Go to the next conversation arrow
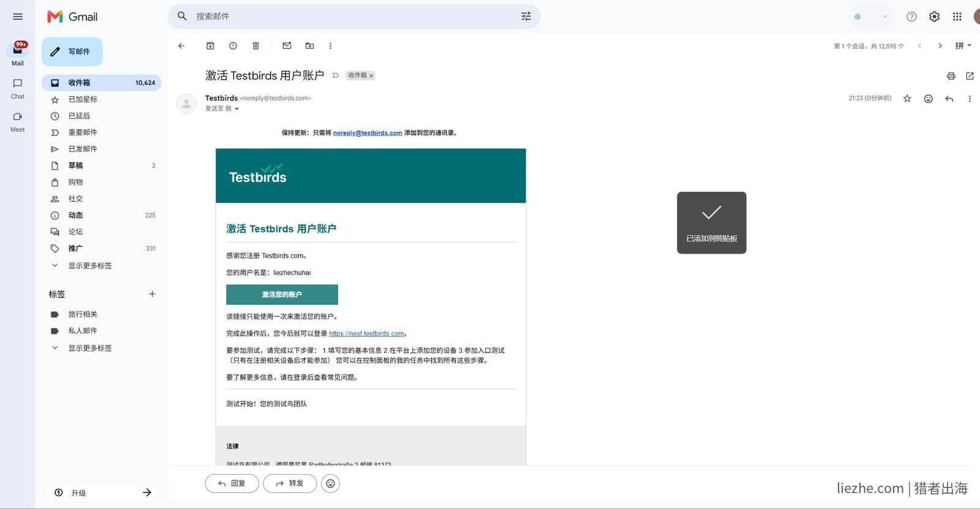This screenshot has width=980, height=509. [x=940, y=46]
